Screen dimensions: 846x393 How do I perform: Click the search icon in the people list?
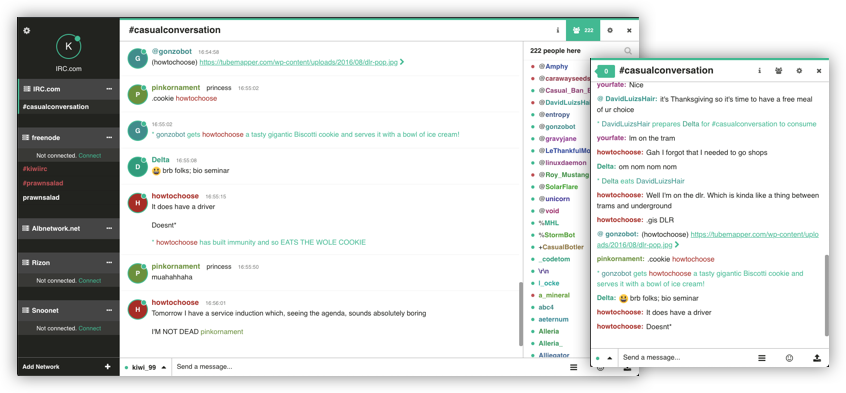(628, 51)
